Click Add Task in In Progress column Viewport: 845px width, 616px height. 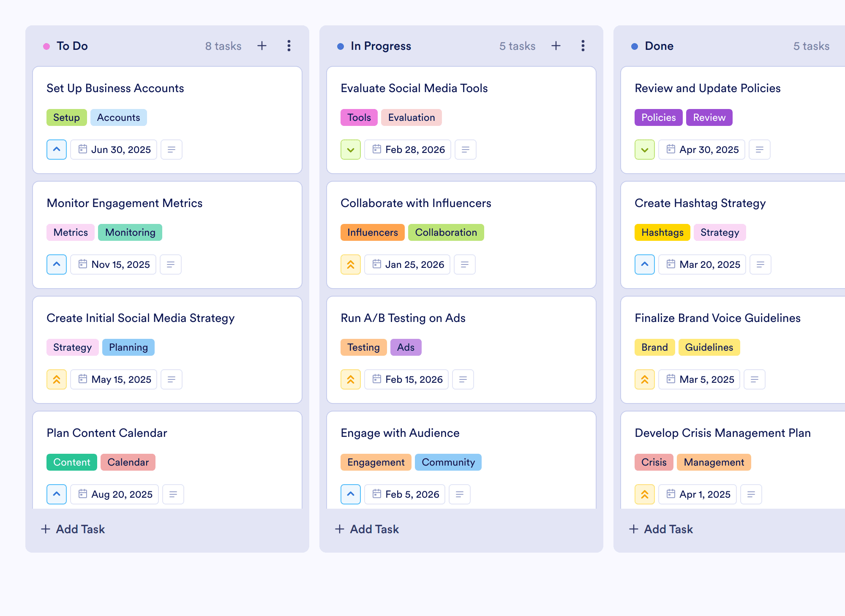(367, 529)
